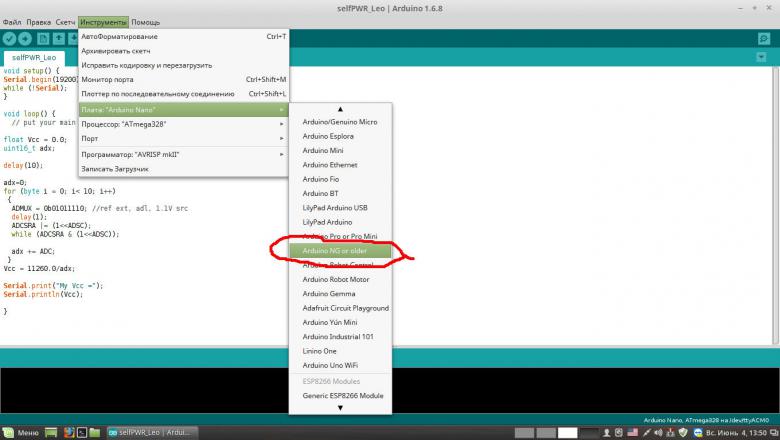
Task: Switch to the first workspace in pager
Action: [x=524, y=433]
